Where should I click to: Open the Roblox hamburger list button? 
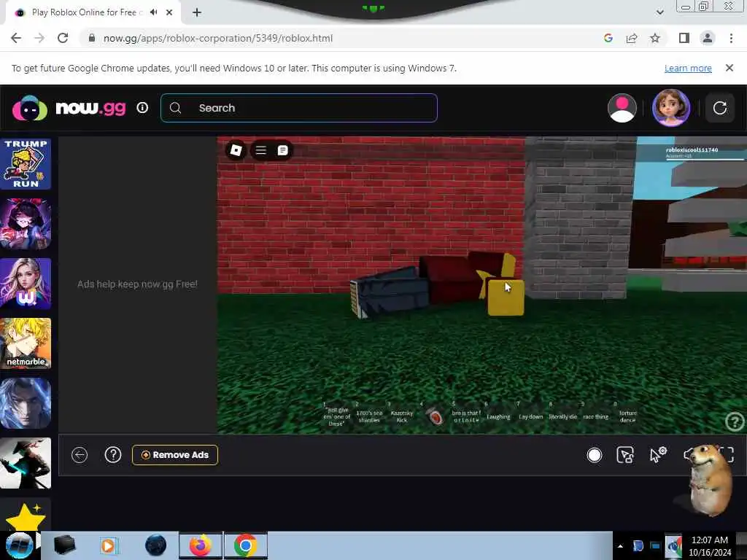pos(260,150)
